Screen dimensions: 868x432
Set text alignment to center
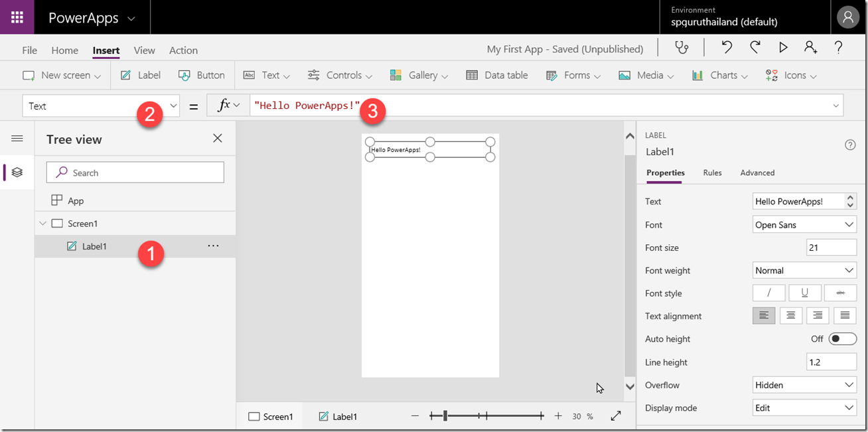pos(791,316)
